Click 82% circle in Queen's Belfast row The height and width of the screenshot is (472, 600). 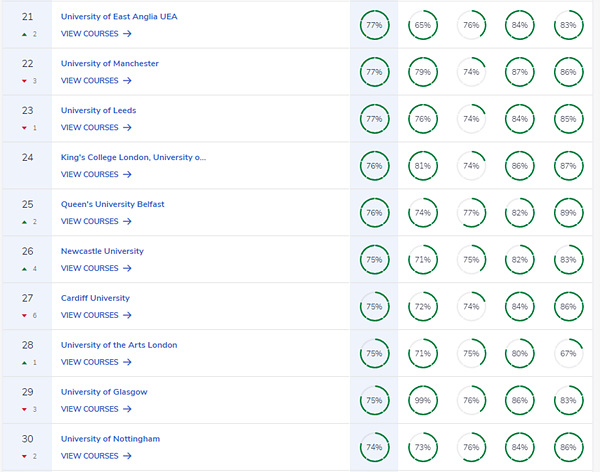(520, 213)
